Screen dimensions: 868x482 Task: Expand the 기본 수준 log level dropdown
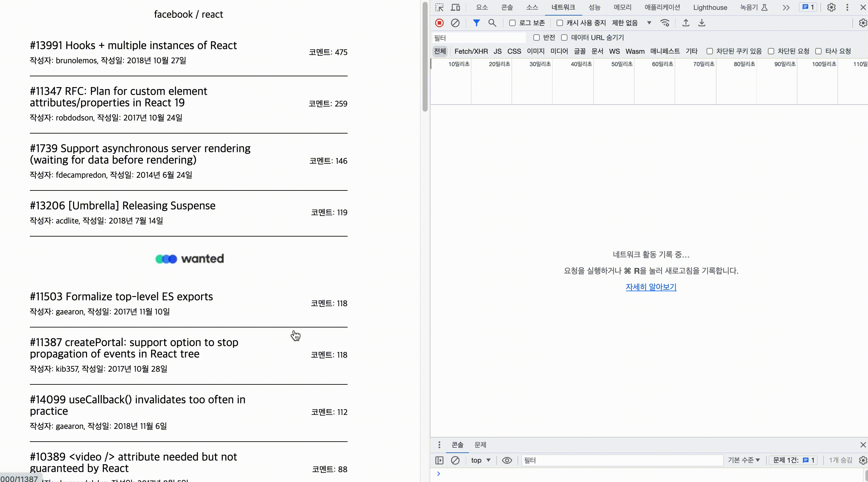point(744,460)
